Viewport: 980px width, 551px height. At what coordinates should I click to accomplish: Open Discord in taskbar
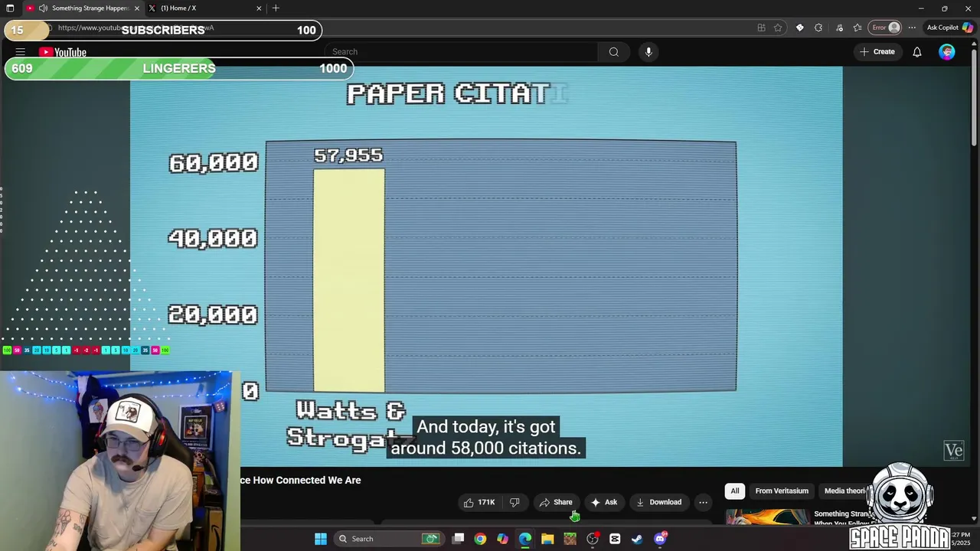click(x=660, y=539)
